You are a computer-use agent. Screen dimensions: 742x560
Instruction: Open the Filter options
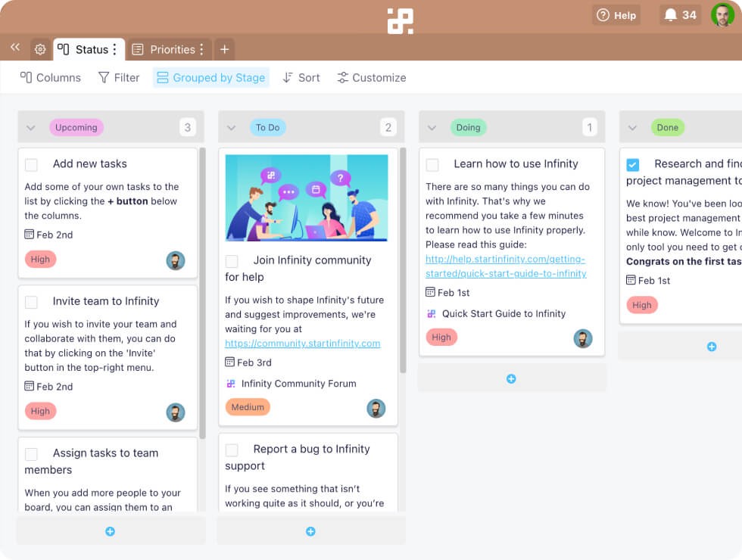pos(119,77)
